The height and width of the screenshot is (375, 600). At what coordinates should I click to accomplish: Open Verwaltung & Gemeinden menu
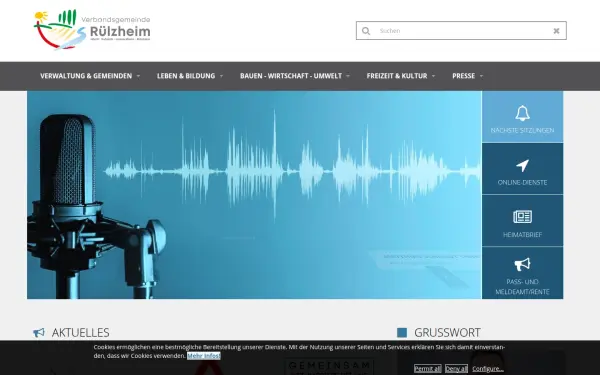tap(86, 76)
